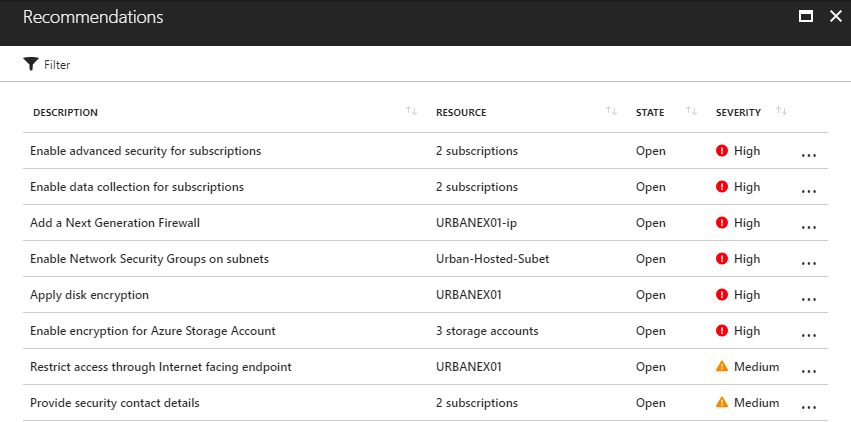Click Medium warning icon on Restrict access row
Screen dimensions: 851x422
tap(722, 367)
